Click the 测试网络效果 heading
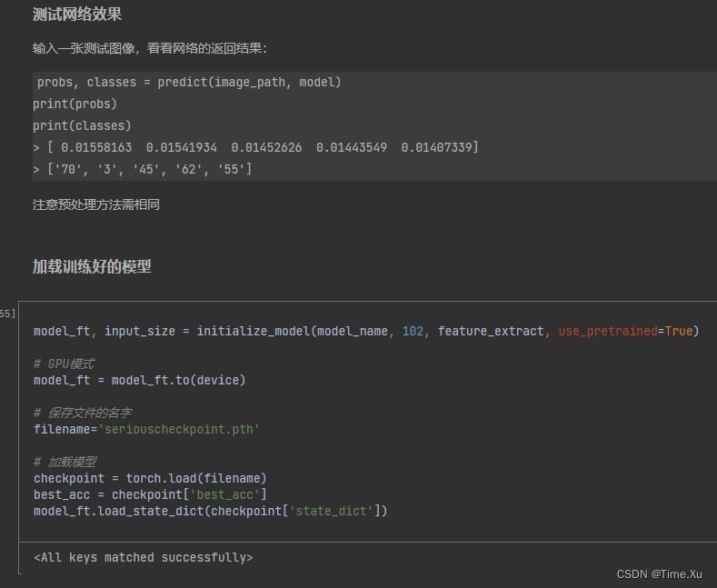717x588 pixels. coord(76,15)
